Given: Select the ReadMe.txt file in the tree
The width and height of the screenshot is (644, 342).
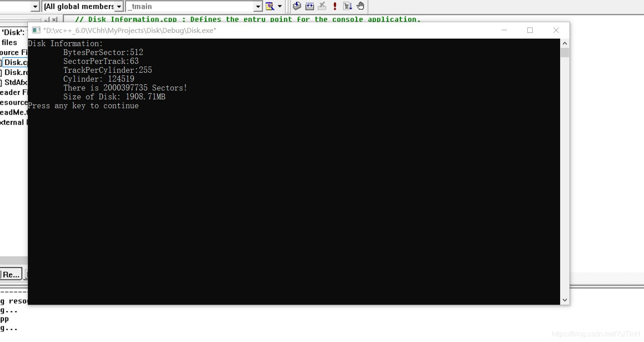Looking at the screenshot, I should click(x=14, y=112).
